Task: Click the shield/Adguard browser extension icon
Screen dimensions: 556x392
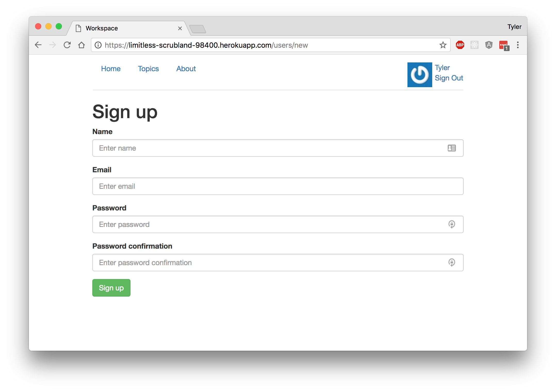Action: [x=489, y=45]
